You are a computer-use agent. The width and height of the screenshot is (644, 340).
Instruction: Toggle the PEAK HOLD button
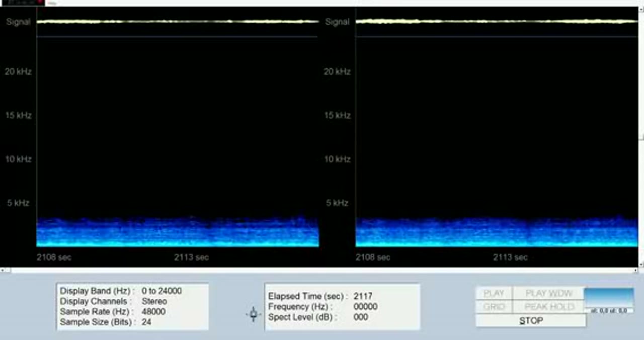(549, 307)
